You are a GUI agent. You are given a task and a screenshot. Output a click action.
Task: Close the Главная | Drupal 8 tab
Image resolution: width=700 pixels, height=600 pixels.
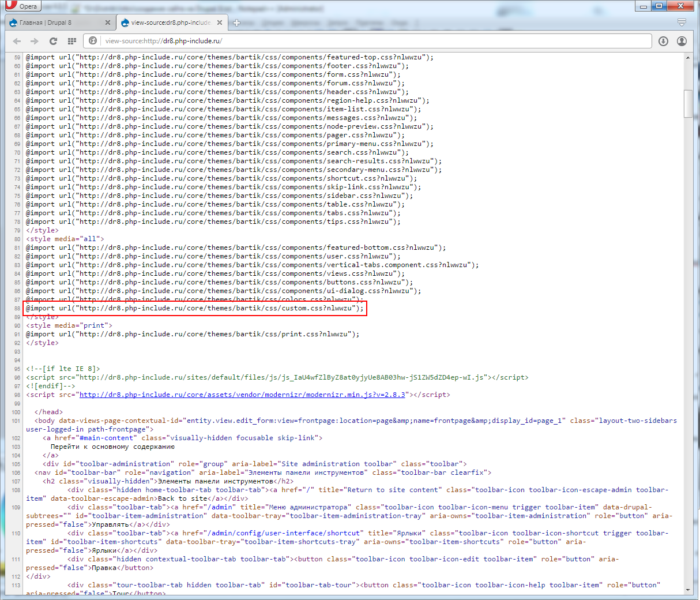[108, 22]
